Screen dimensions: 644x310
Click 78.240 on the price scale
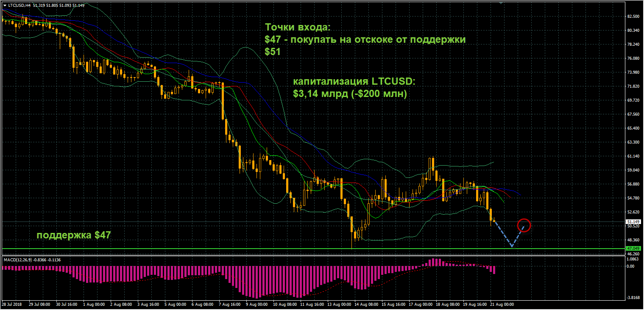633,44
